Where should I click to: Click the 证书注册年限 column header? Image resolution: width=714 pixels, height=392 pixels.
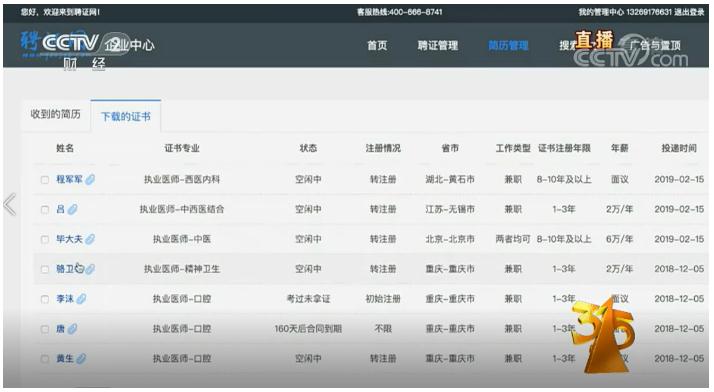(564, 148)
